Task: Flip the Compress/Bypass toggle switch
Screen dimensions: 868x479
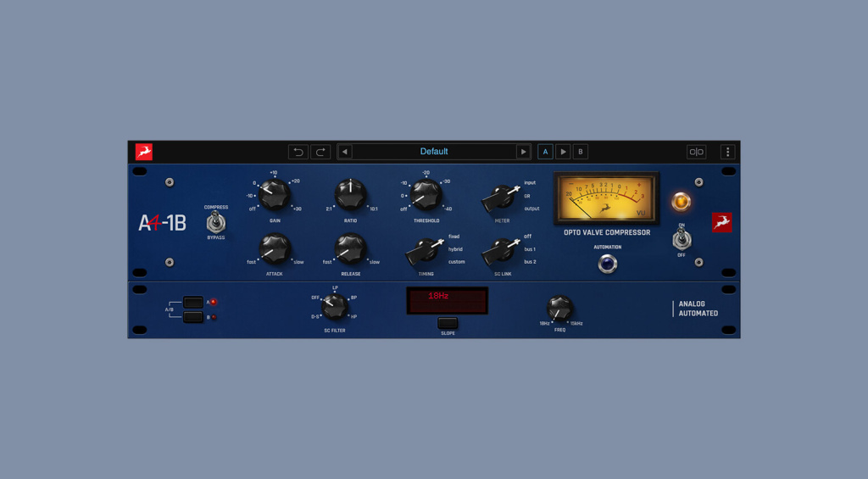Action: click(x=216, y=223)
